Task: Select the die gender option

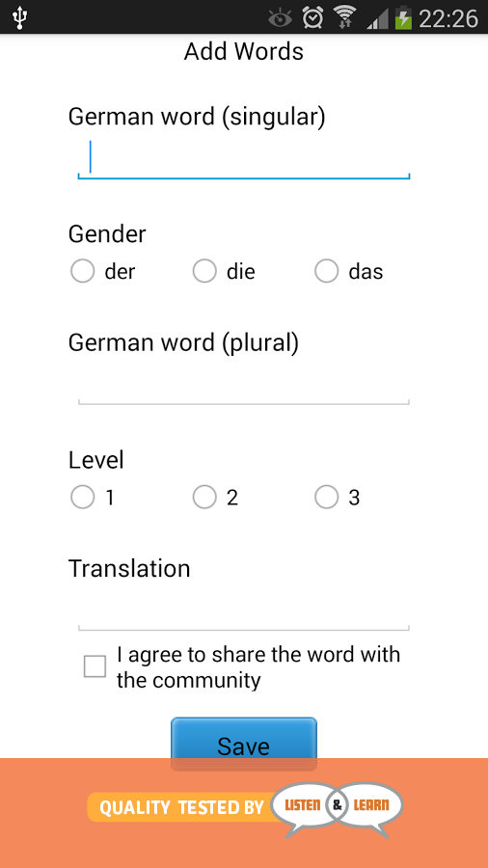Action: click(224, 271)
